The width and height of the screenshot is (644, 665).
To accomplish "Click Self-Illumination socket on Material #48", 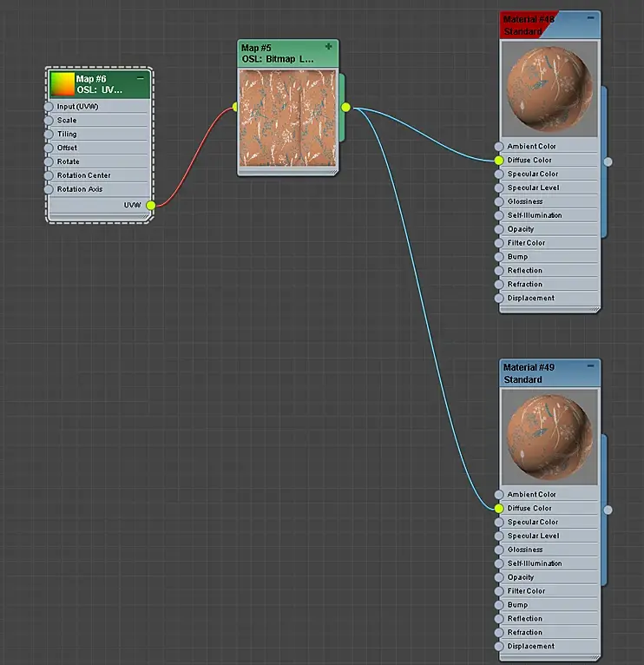I will (x=499, y=215).
